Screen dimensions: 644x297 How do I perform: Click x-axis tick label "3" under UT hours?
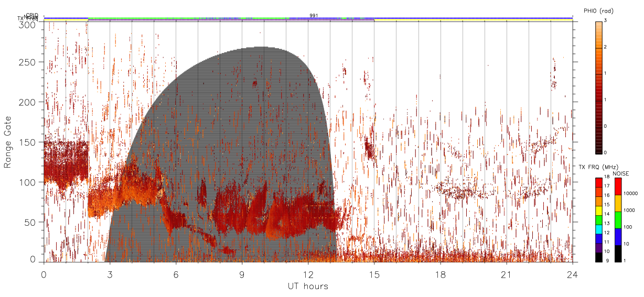point(110,274)
